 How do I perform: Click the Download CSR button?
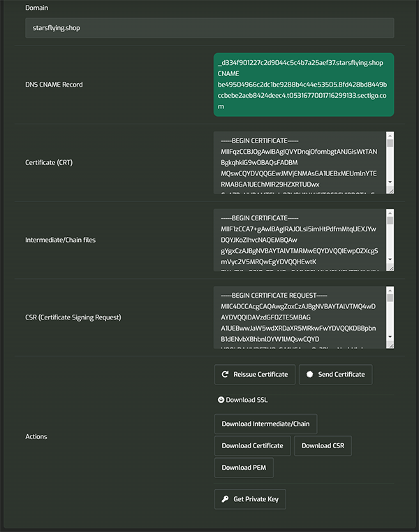tap(323, 446)
